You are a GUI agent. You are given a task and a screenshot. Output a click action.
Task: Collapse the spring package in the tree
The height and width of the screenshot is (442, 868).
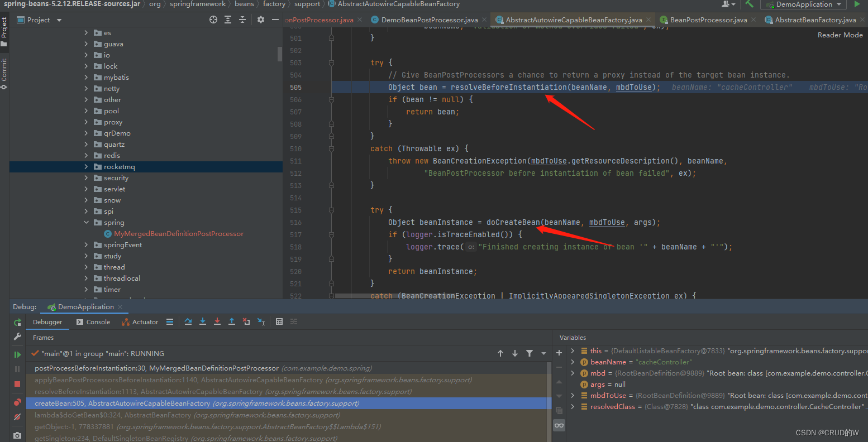(x=86, y=222)
